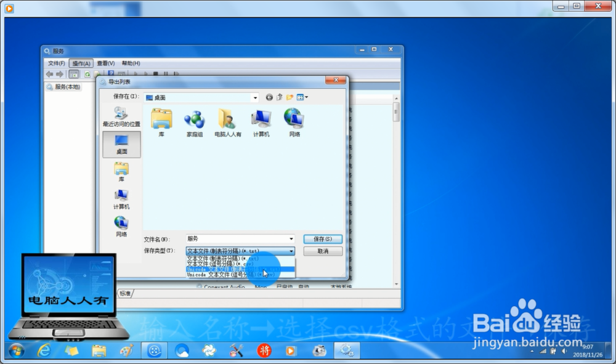Switch to the 标准 tab in Services
Image resolution: width=616 pixels, height=364 pixels.
[125, 293]
